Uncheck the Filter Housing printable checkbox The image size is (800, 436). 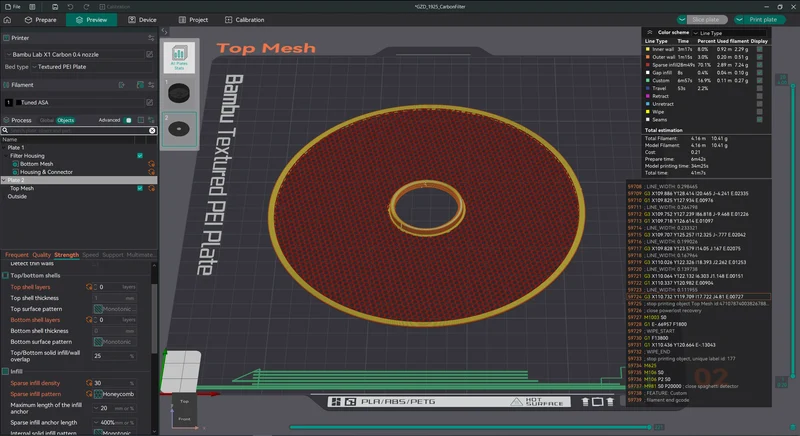click(140, 156)
